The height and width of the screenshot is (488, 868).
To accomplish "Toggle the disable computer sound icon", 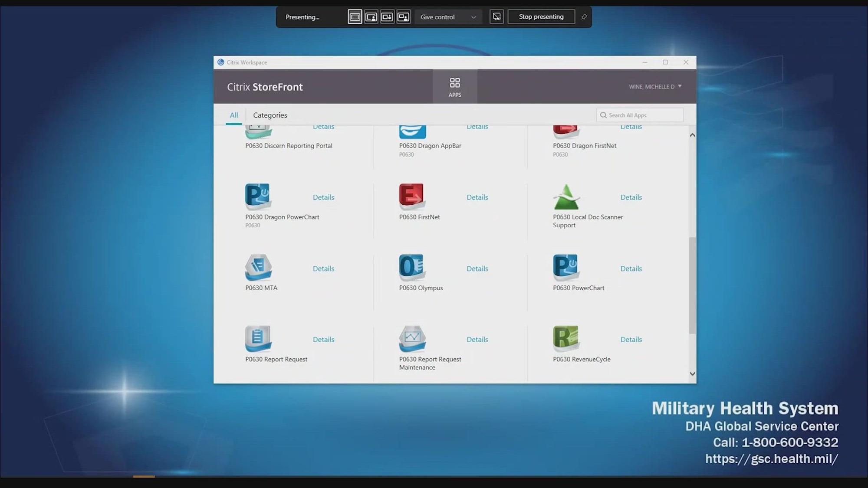I will pyautogui.click(x=496, y=17).
